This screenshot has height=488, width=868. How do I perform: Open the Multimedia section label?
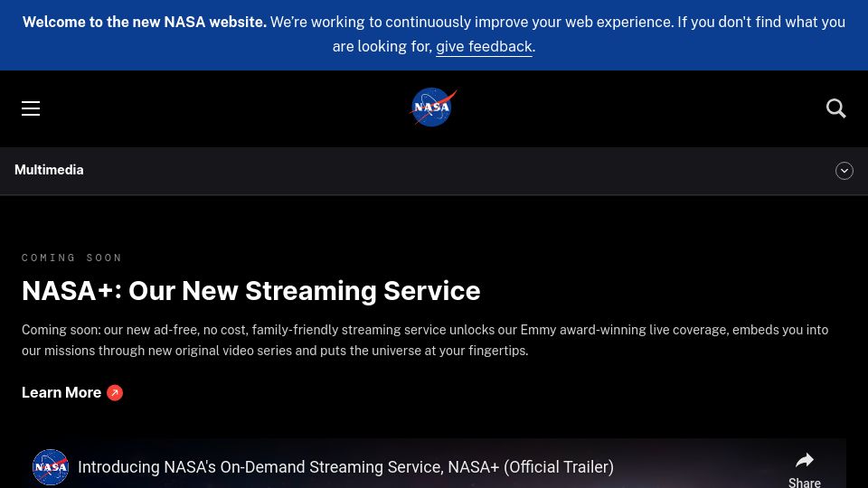click(49, 170)
